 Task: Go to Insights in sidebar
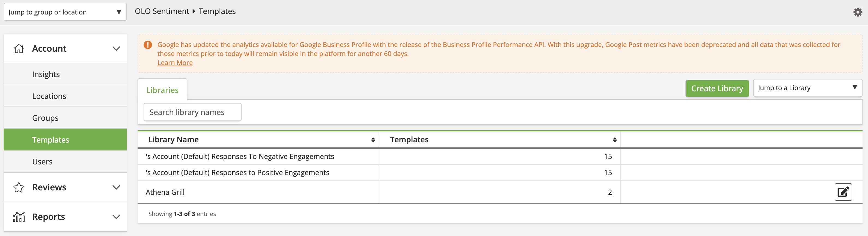click(65, 74)
